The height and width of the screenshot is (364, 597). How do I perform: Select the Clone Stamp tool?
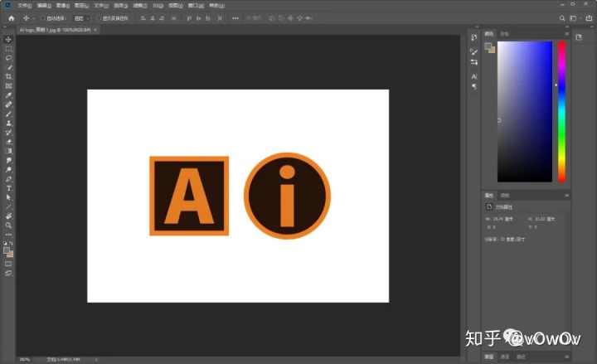pos(8,123)
